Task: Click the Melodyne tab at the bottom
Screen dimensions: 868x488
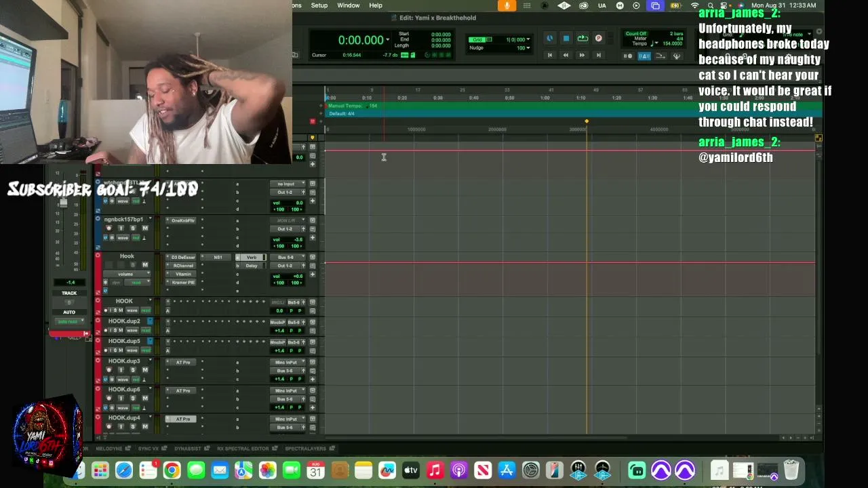Action: pos(108,449)
